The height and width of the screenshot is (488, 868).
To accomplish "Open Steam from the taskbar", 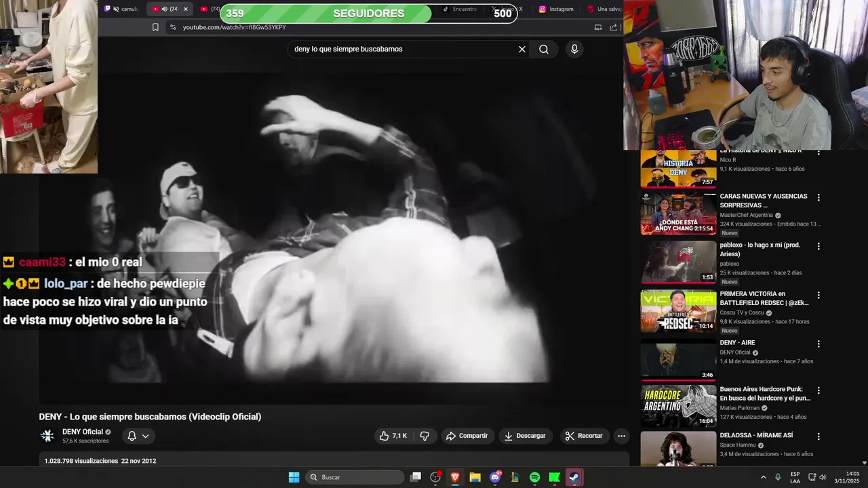I will [x=574, y=477].
